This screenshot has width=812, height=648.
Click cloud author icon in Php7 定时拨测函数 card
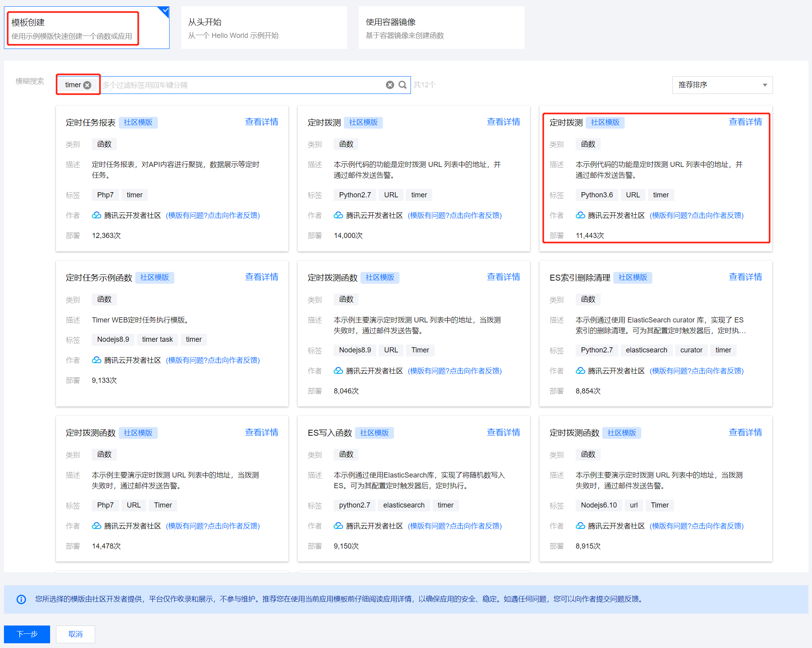point(97,526)
